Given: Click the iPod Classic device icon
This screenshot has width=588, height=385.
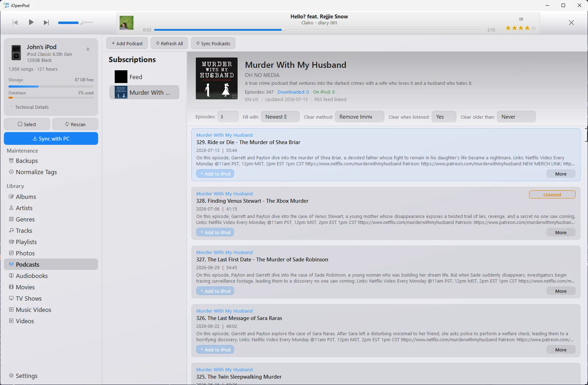Looking at the screenshot, I should (x=16, y=53).
